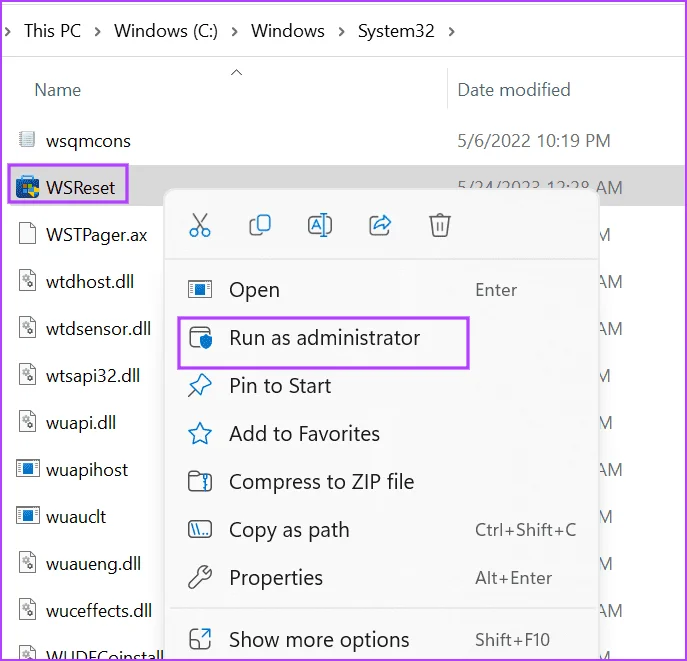Select wtdsensor.dll file
The width and height of the screenshot is (687, 661).
click(x=98, y=329)
